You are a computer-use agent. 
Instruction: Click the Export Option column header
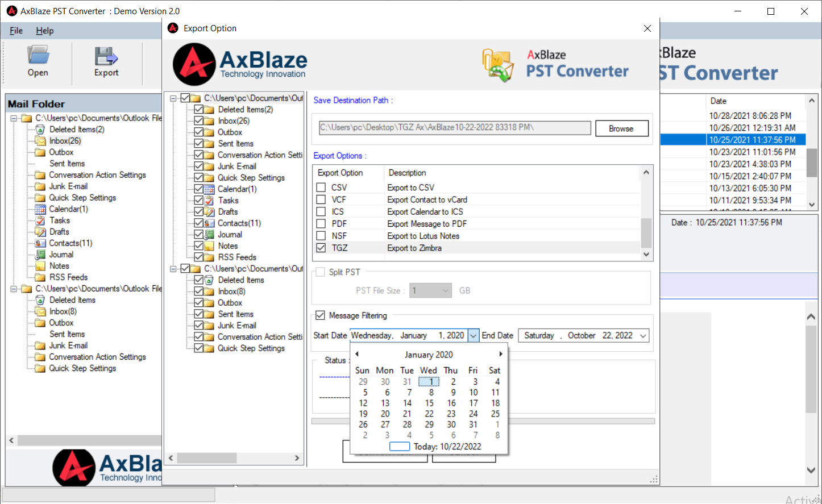point(340,173)
